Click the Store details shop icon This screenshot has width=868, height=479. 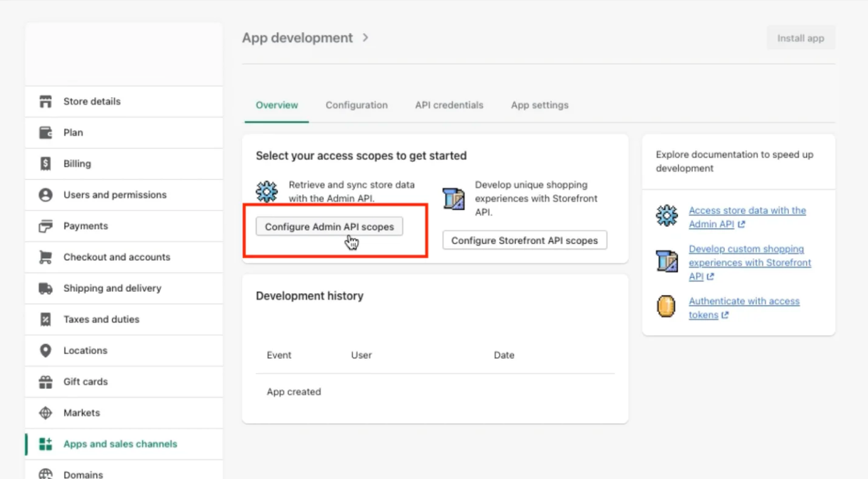(46, 102)
